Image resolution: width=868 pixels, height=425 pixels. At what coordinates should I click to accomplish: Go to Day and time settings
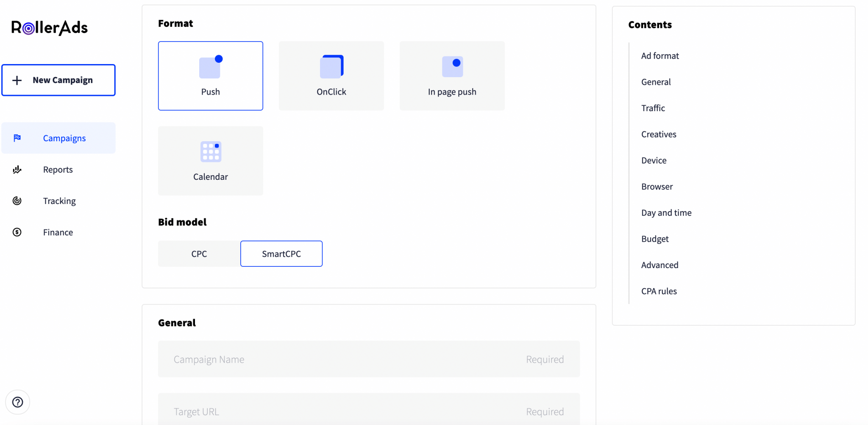[666, 212]
